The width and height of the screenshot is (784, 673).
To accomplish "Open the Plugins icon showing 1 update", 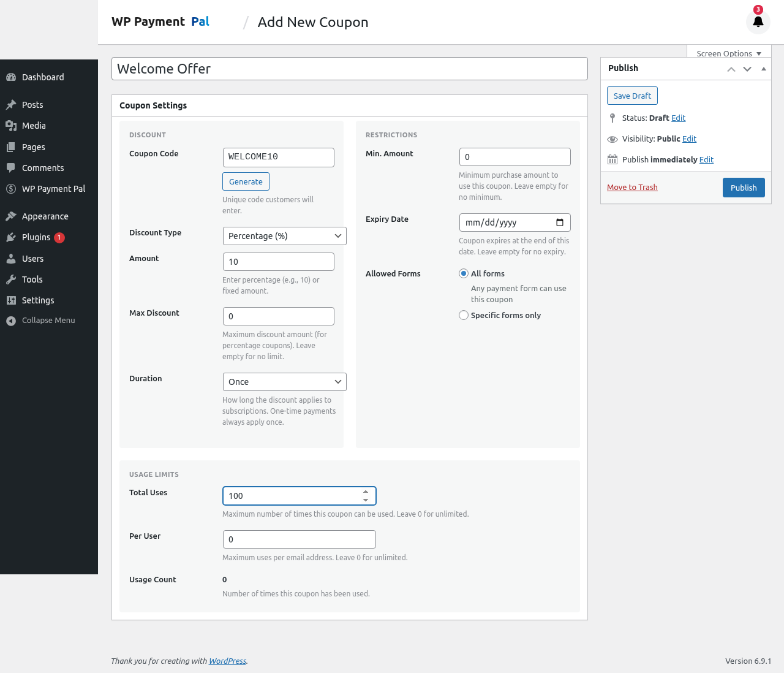I will (x=10, y=237).
